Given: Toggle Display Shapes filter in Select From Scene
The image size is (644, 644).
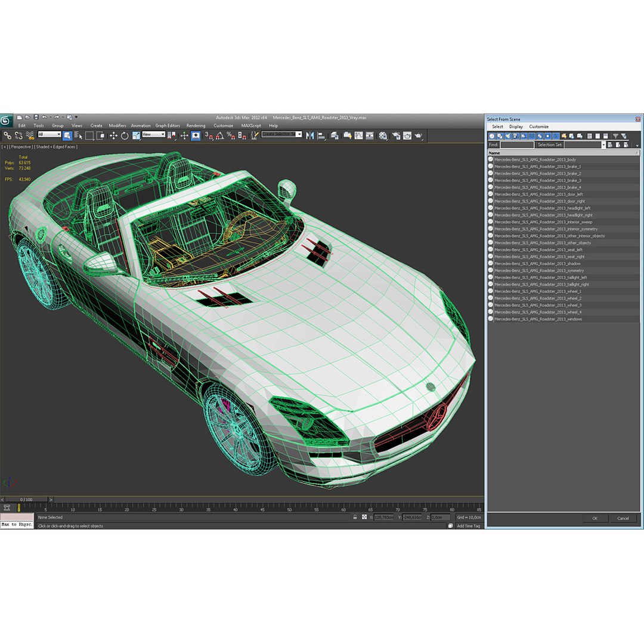Looking at the screenshot, I should (500, 136).
